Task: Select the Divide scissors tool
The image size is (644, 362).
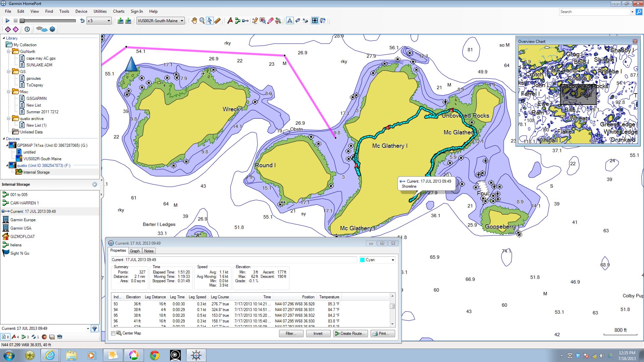Action: (278, 21)
